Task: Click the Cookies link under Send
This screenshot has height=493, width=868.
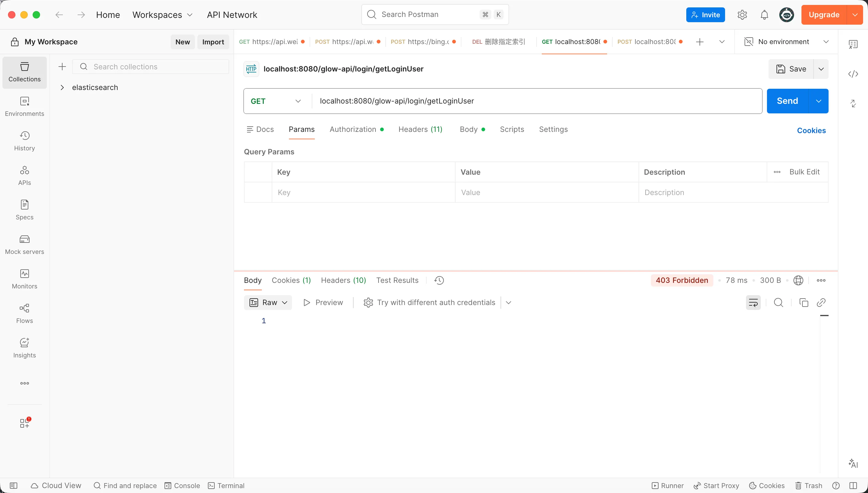Action: tap(811, 130)
